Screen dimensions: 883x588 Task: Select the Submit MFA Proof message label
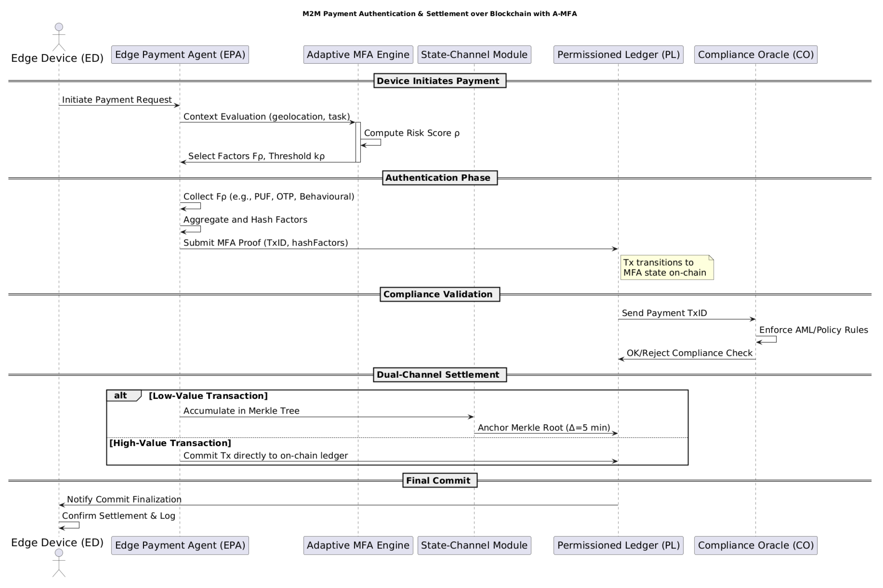[265, 243]
